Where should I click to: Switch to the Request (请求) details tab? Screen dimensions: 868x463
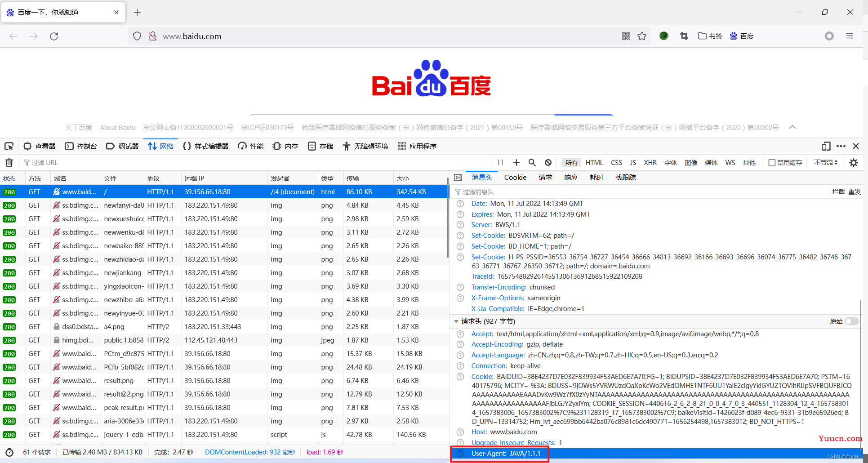pyautogui.click(x=545, y=178)
